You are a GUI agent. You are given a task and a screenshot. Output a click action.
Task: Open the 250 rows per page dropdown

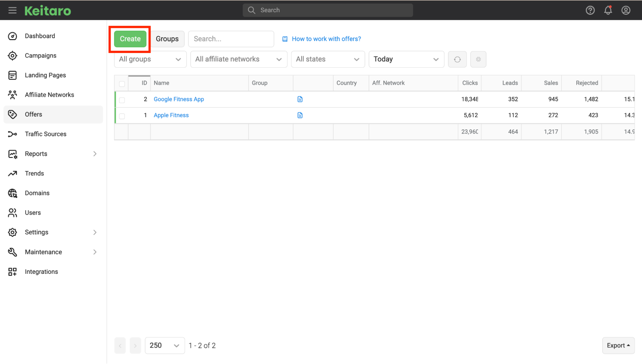tap(165, 345)
